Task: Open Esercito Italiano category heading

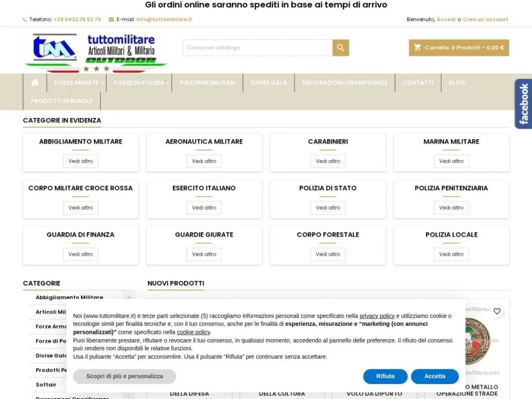Action: (x=204, y=188)
